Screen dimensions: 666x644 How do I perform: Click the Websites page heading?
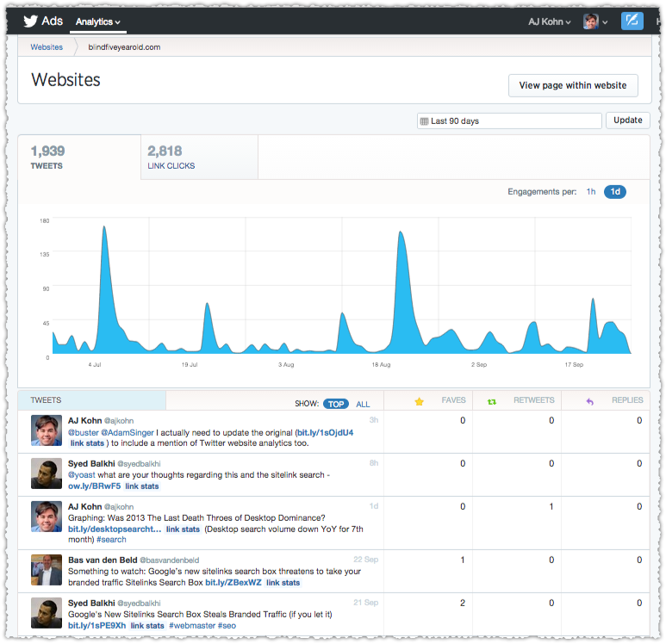click(x=65, y=80)
